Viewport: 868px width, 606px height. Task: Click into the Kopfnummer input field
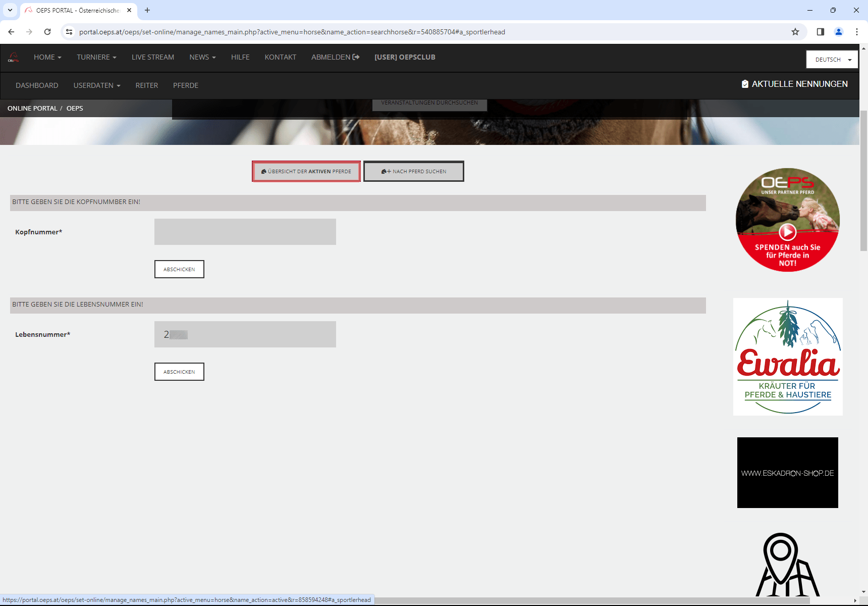[245, 232]
